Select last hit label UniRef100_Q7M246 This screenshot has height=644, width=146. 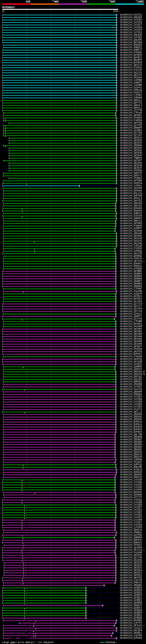[131, 638]
